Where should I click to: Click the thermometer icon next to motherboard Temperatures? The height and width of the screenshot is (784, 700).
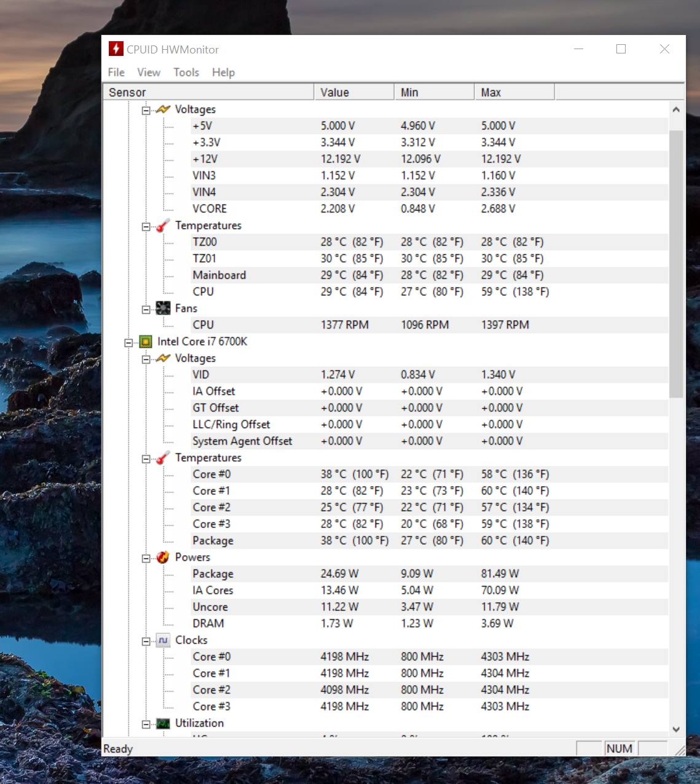point(162,225)
